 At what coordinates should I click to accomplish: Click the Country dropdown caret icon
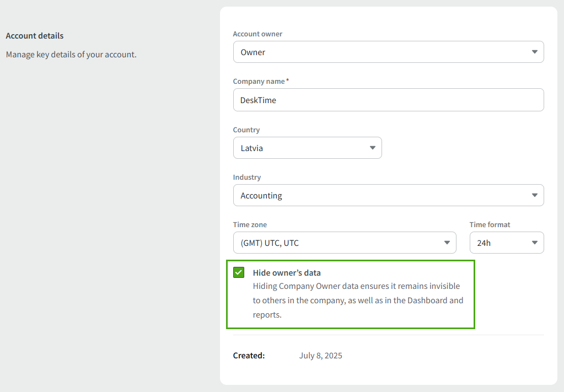coord(372,148)
